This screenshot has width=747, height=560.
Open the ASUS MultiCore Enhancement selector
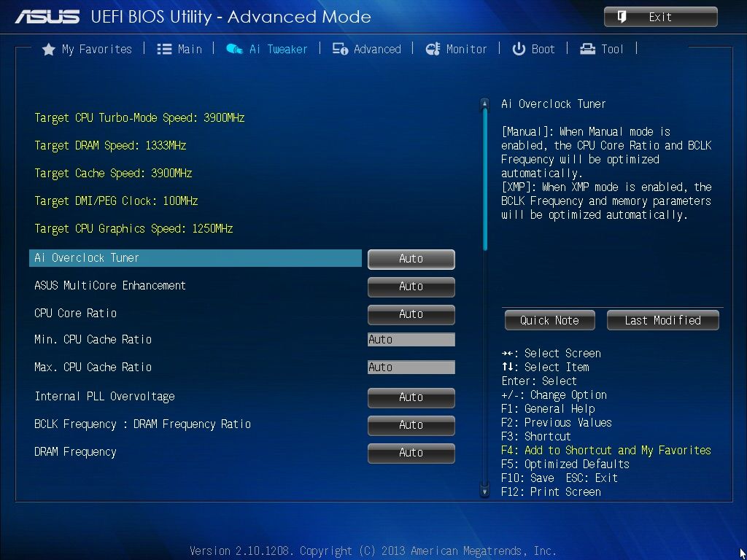(x=411, y=287)
